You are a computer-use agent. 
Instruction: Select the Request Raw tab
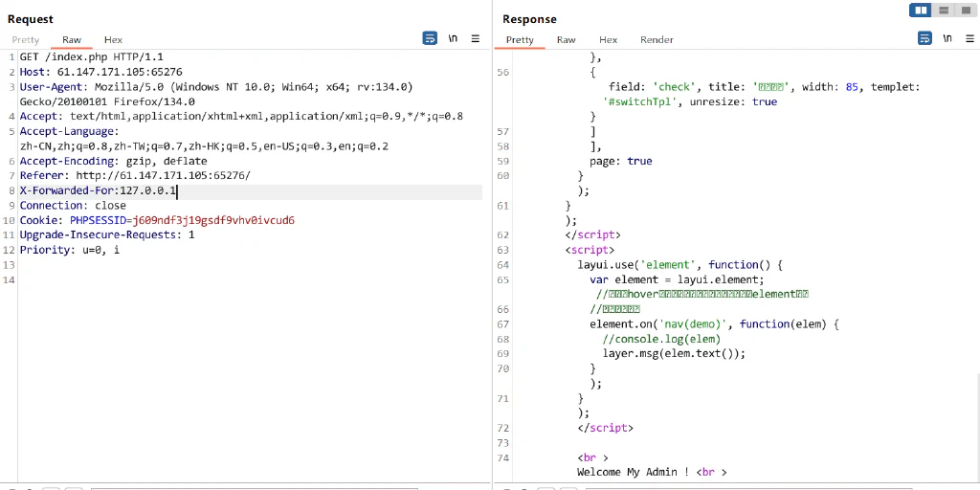pos(72,39)
